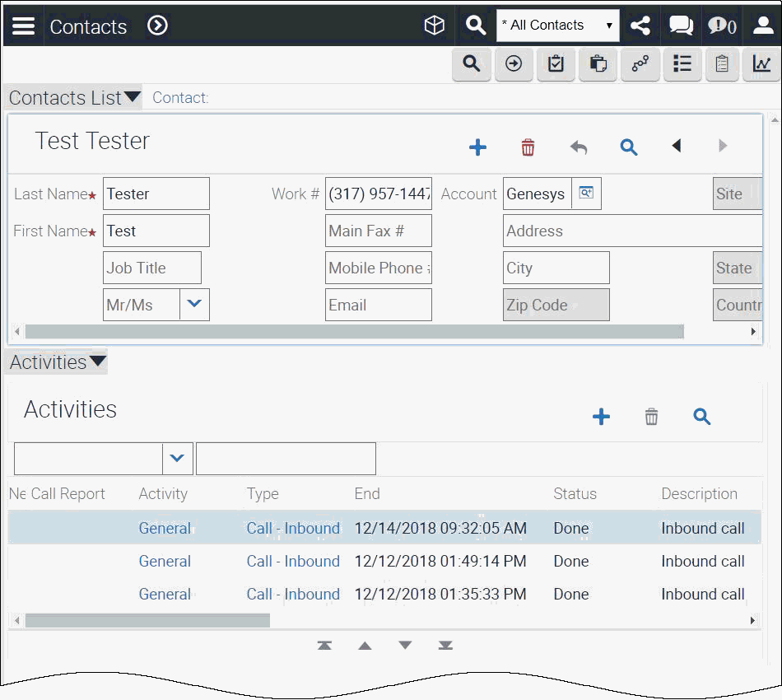Click the grayed clipboard toolbar button

pos(722,64)
